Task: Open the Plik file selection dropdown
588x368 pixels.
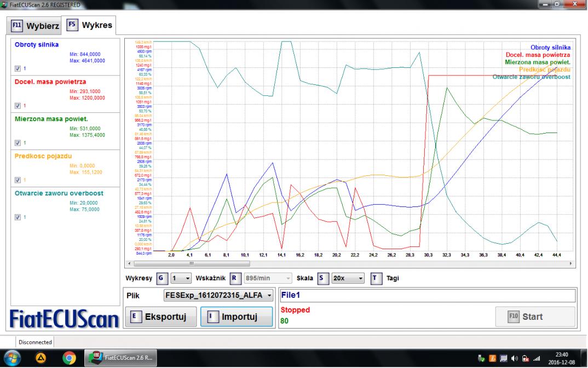Action: tap(218, 296)
